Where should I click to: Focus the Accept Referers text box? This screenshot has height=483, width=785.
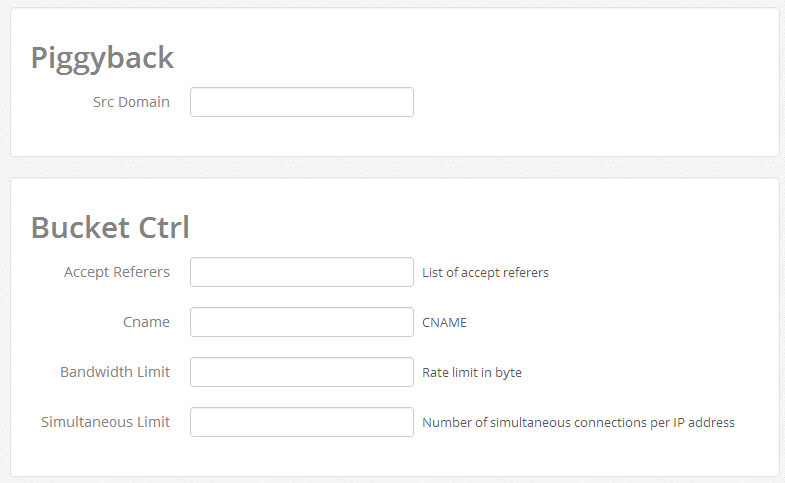click(x=301, y=272)
